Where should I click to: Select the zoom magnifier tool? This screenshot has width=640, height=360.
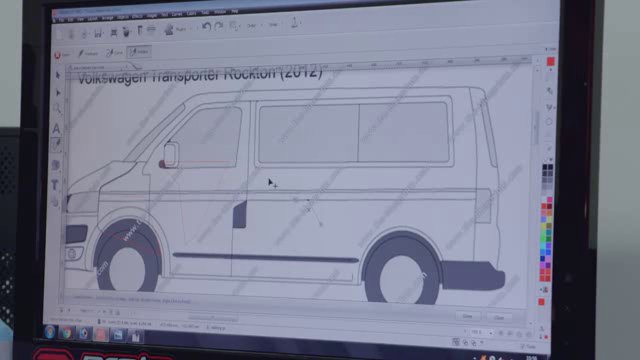(x=57, y=109)
